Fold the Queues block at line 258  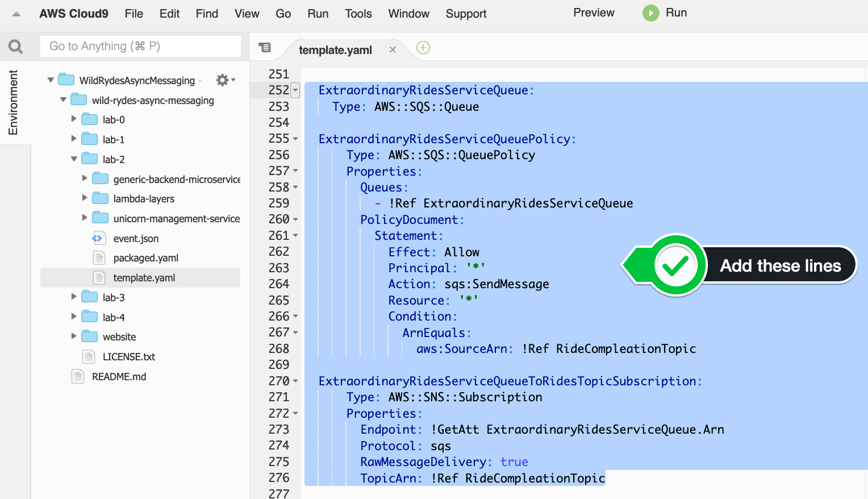coord(295,187)
